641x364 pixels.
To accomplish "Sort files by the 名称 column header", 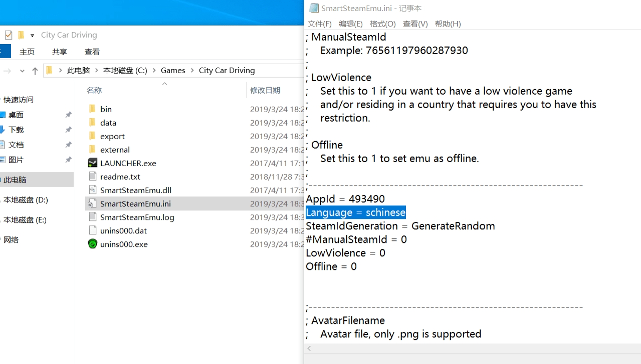I will coord(94,90).
